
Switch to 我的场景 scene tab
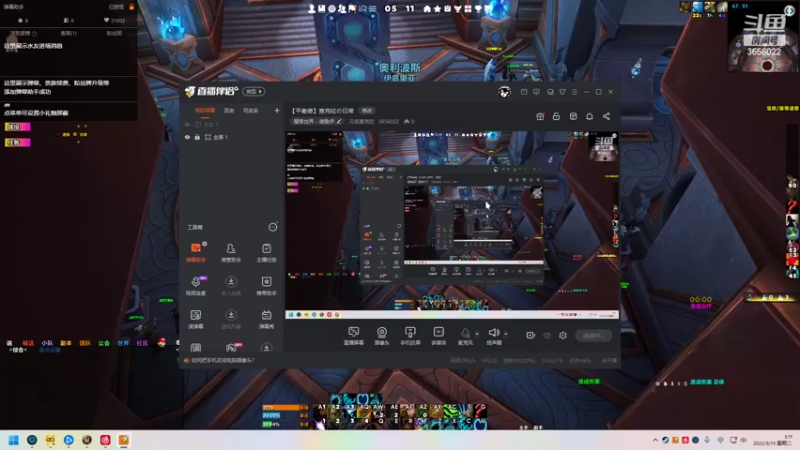(x=205, y=111)
